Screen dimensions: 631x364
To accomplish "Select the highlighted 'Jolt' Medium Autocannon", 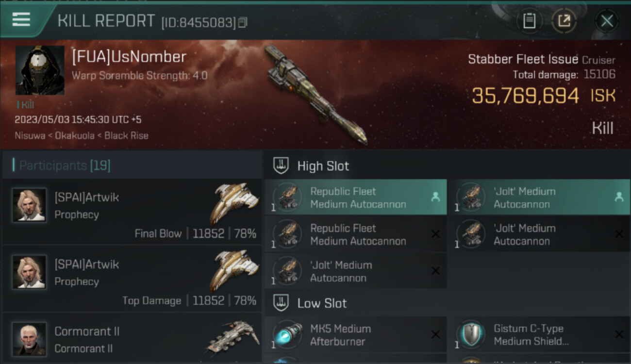I will (x=539, y=198).
